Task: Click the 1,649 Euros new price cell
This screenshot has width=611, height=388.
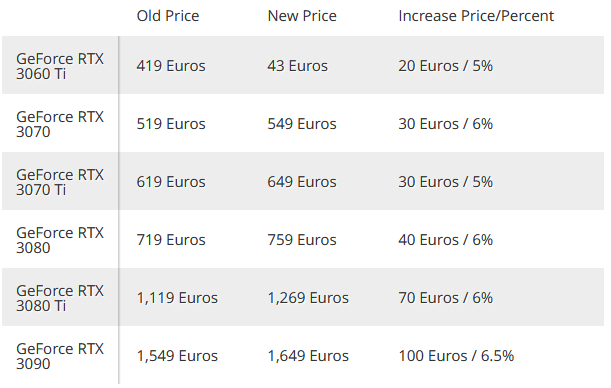Action: 308,356
